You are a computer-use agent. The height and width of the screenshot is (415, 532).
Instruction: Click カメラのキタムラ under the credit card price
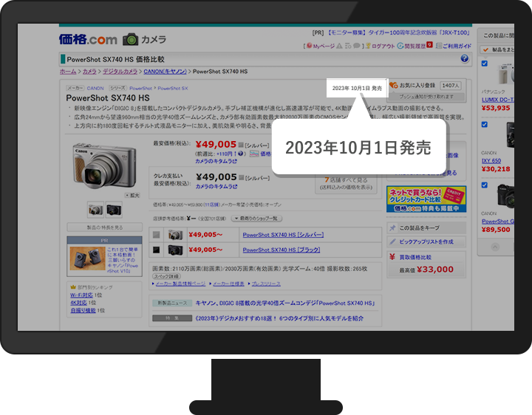tap(216, 187)
